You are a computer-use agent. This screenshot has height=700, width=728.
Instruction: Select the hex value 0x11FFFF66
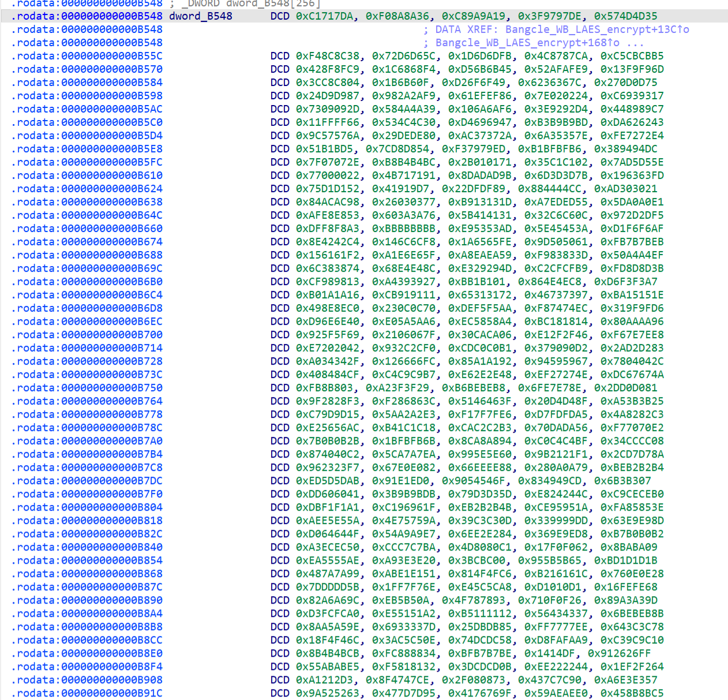point(327,122)
